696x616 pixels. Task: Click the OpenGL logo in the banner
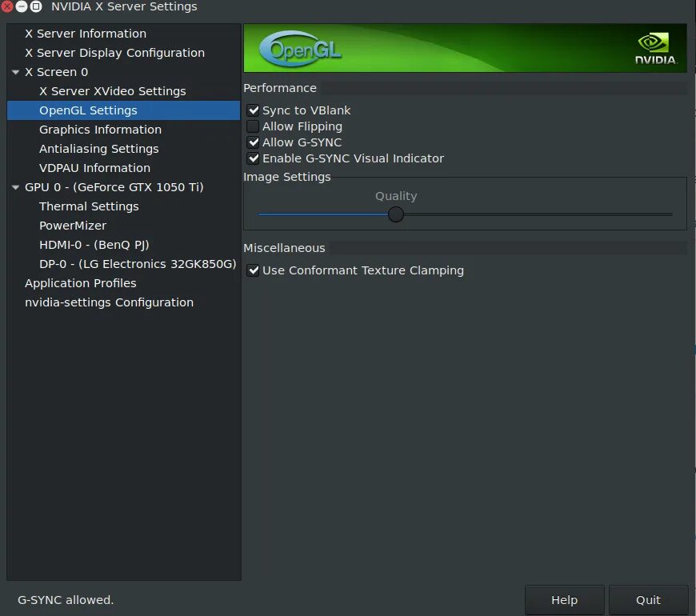point(301,49)
